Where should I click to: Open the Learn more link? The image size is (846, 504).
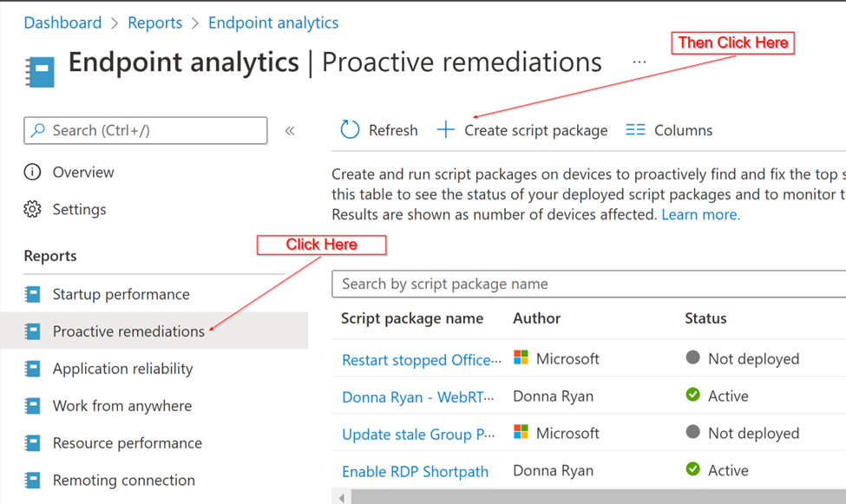click(701, 215)
